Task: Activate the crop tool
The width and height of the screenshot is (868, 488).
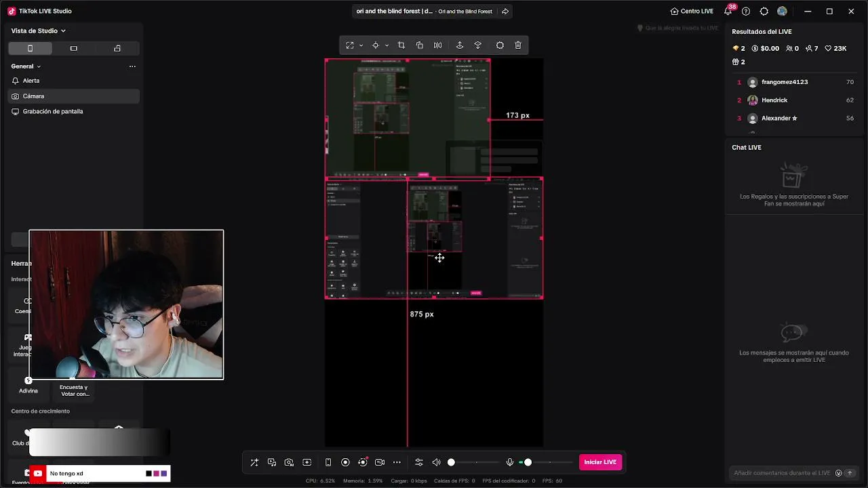Action: [x=401, y=45]
